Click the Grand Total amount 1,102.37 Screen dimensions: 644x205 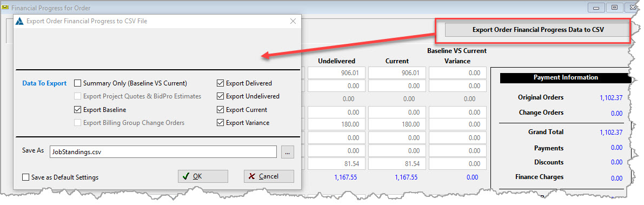tap(610, 133)
